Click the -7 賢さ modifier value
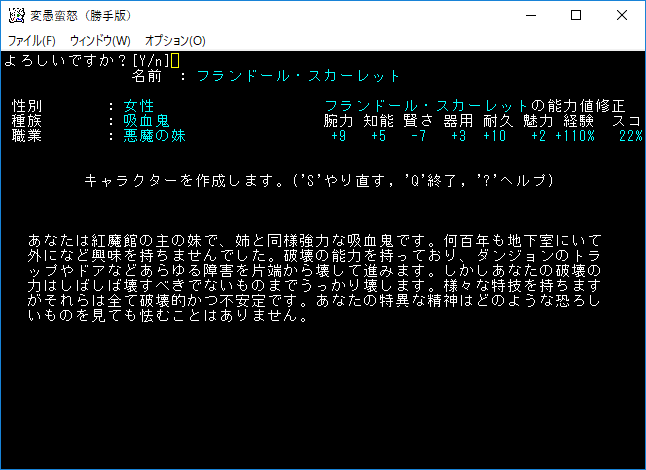646x470 pixels. coord(418,136)
